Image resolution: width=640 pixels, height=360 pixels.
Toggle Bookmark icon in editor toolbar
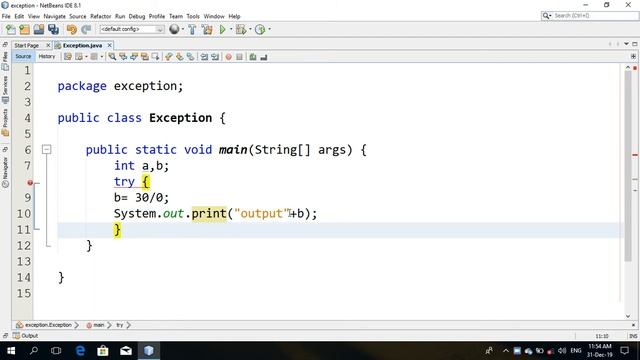click(191, 57)
